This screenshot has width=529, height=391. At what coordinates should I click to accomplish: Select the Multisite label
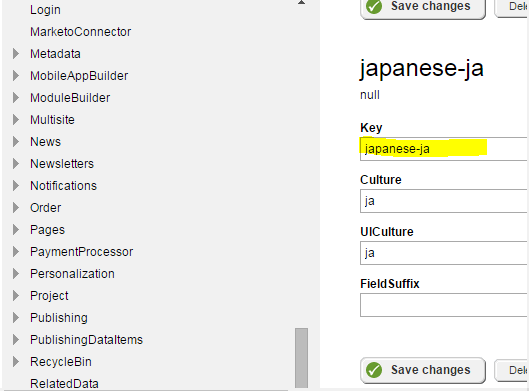[52, 119]
